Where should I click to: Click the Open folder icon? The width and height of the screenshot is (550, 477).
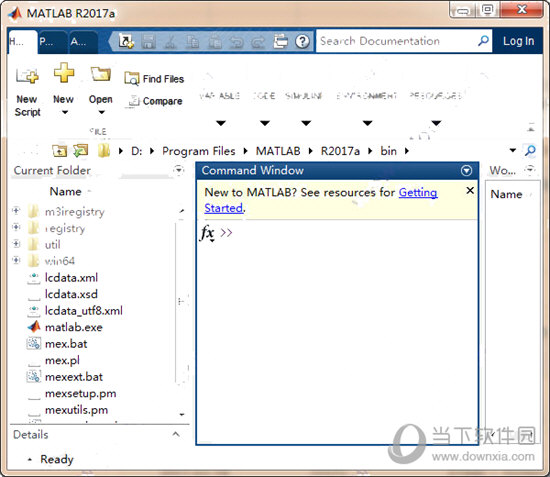click(x=101, y=74)
